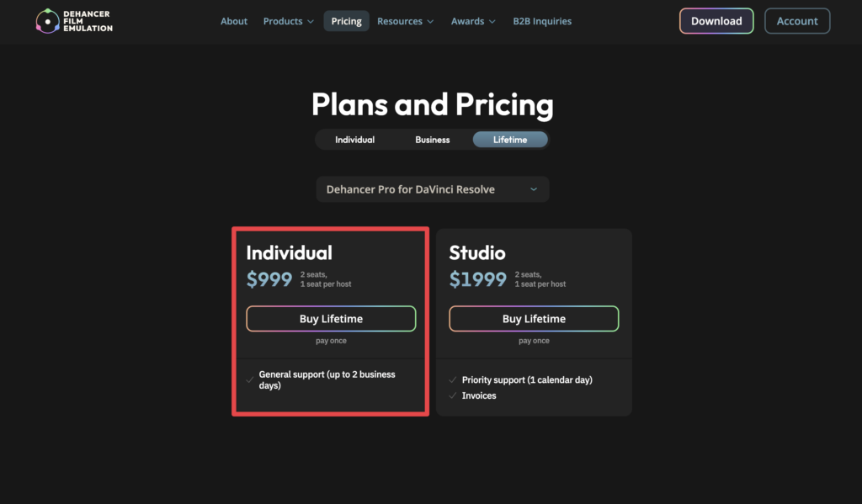
Task: Click the Dehancer Film Emulation logo
Action: [x=74, y=21]
